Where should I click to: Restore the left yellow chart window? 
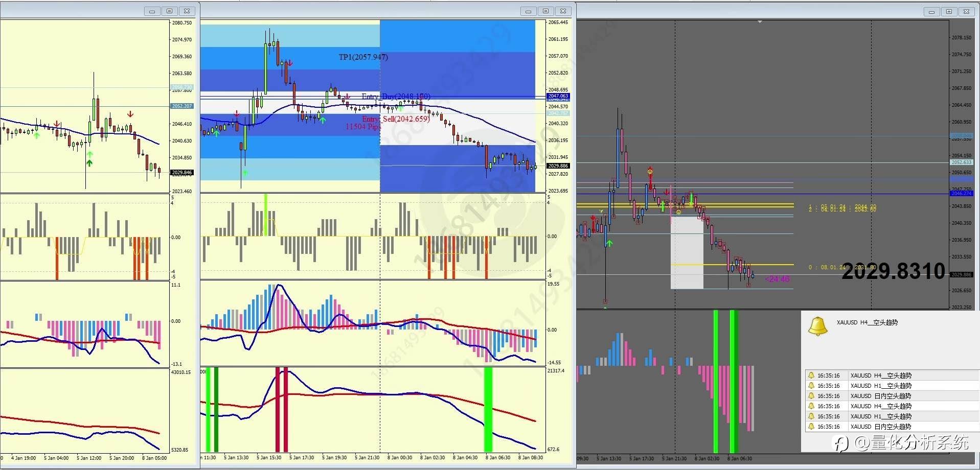169,11
